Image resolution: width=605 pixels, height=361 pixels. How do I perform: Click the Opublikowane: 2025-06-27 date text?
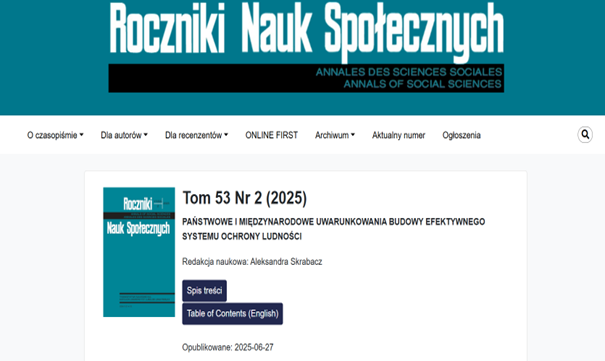(x=228, y=347)
